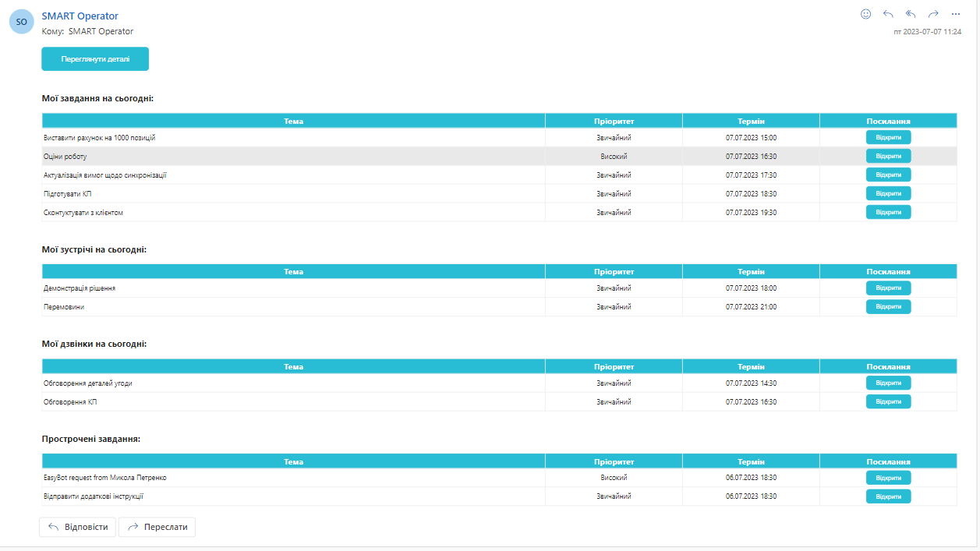This screenshot has height=551, width=980.
Task: Click the SO sender avatar
Action: click(x=21, y=22)
